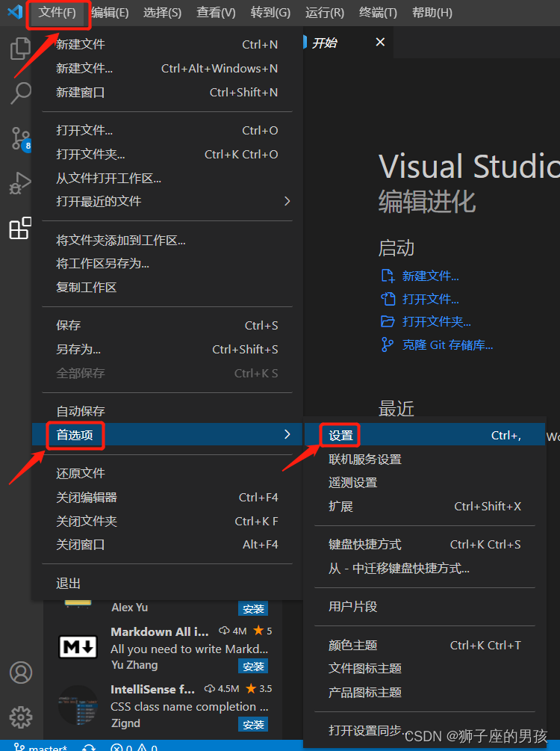
Task: Choose 关闭编辑器 menu entry
Action: coord(167,497)
